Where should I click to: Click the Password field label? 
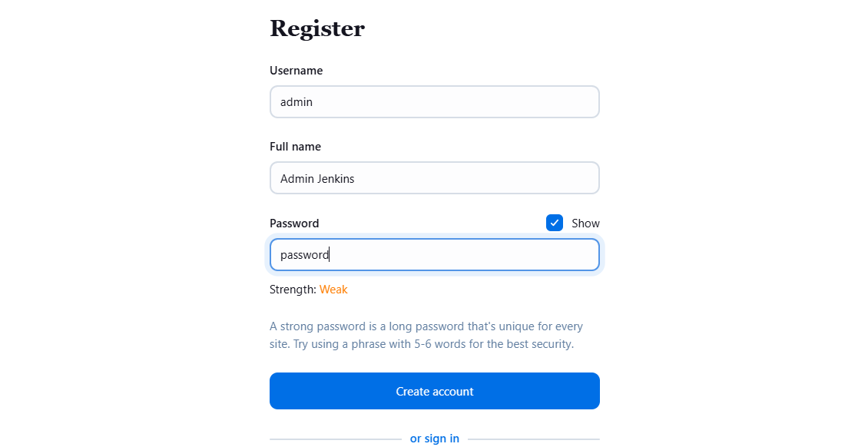[294, 223]
